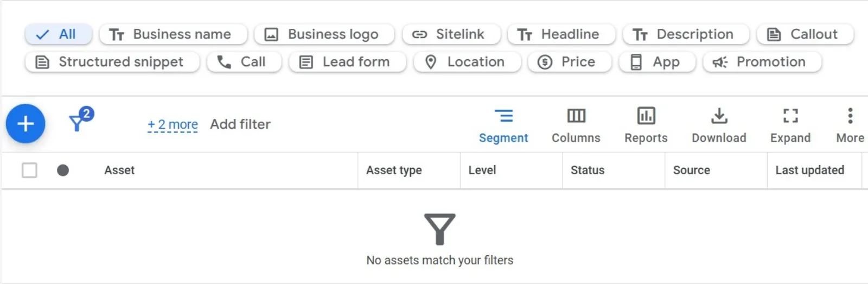The image size is (868, 284).
Task: Filter by Location chip
Action: coord(467,62)
